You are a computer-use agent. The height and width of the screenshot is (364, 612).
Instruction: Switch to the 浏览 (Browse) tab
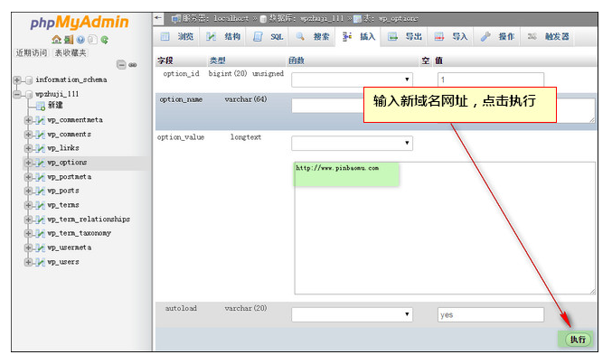point(178,37)
